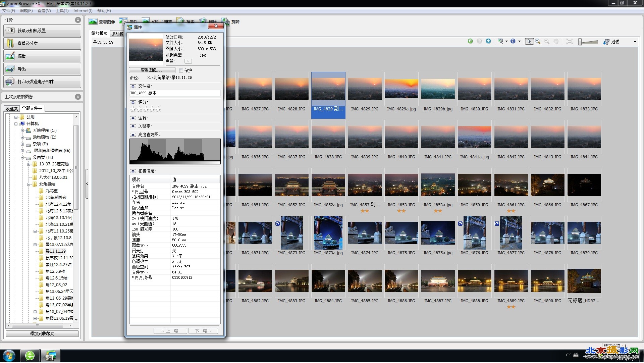Select the 北角景结 folder in tree
The image size is (644, 363).
[x=47, y=184]
